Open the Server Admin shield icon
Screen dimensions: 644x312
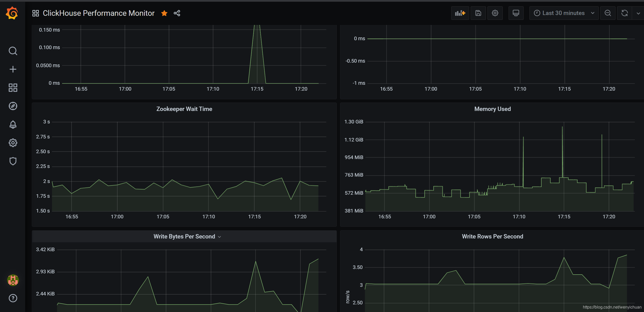[x=13, y=161]
